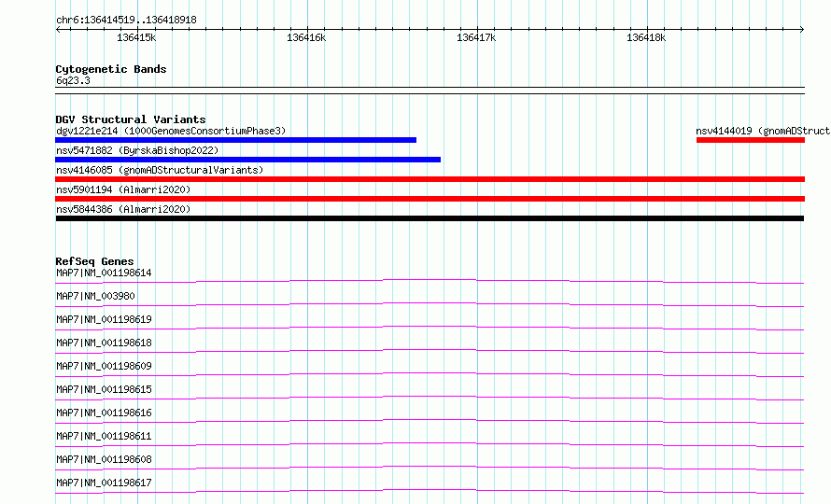Open variant label nsv4146085 (gnomADStructuralVariants)
Image resolution: width=831 pixels, height=504 pixels.
pyautogui.click(x=160, y=170)
